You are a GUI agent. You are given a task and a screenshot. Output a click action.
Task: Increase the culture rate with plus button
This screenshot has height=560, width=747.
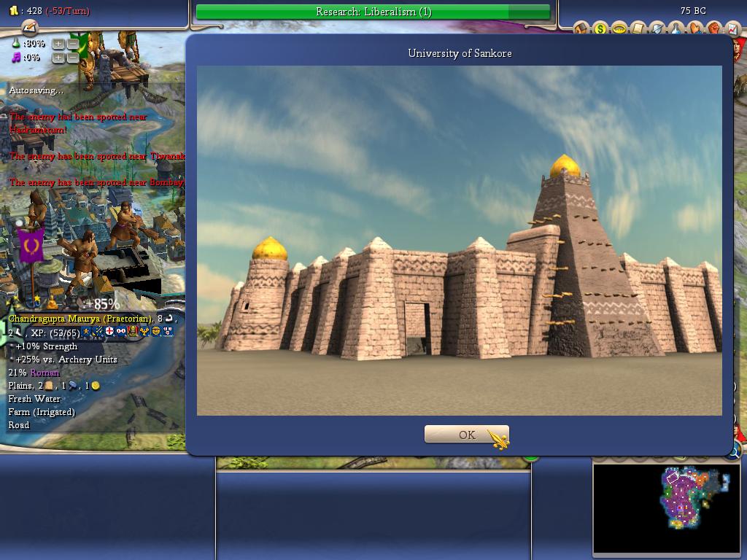click(x=58, y=58)
